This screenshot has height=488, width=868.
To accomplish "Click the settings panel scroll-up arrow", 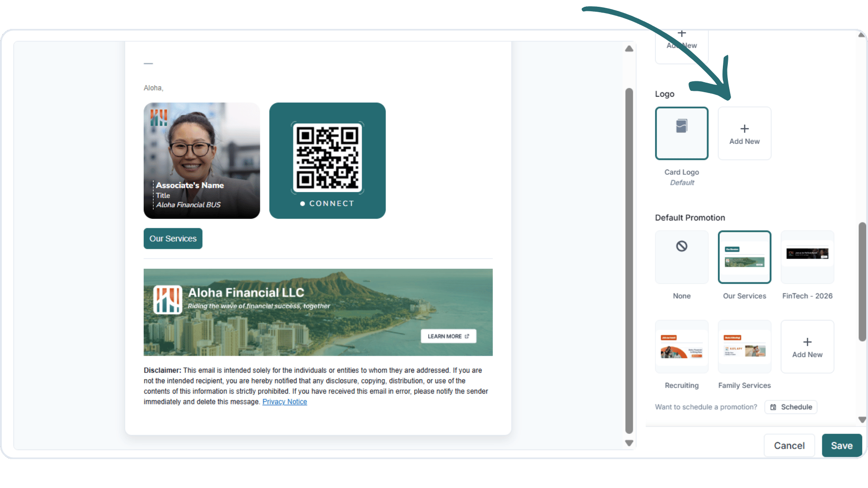I will coord(862,35).
